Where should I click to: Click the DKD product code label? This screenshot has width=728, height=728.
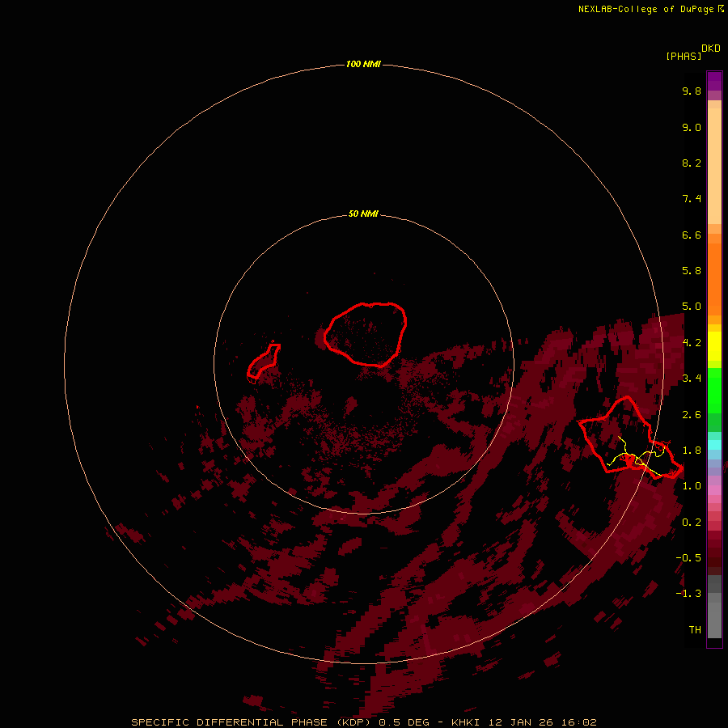click(x=711, y=49)
